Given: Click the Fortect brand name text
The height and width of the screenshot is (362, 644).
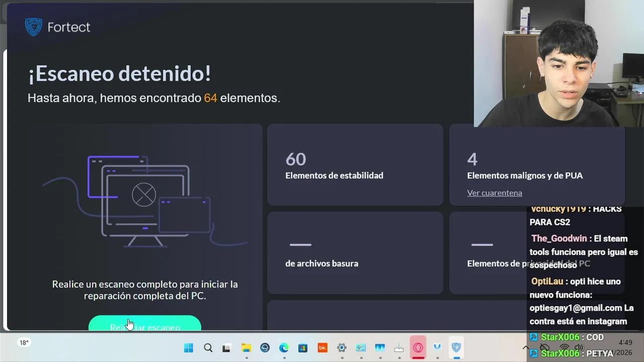Looking at the screenshot, I should [69, 27].
